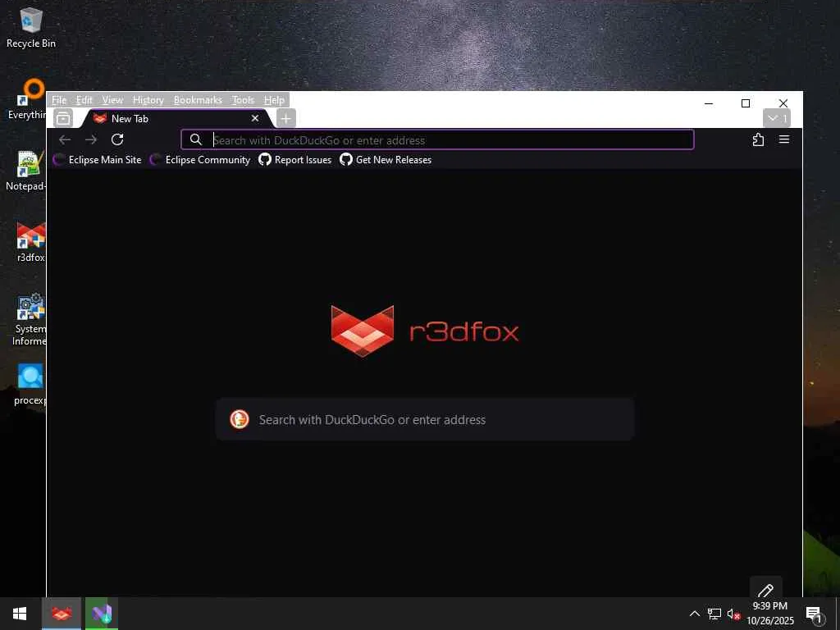Open the Extensions puzzle icon

click(758, 139)
